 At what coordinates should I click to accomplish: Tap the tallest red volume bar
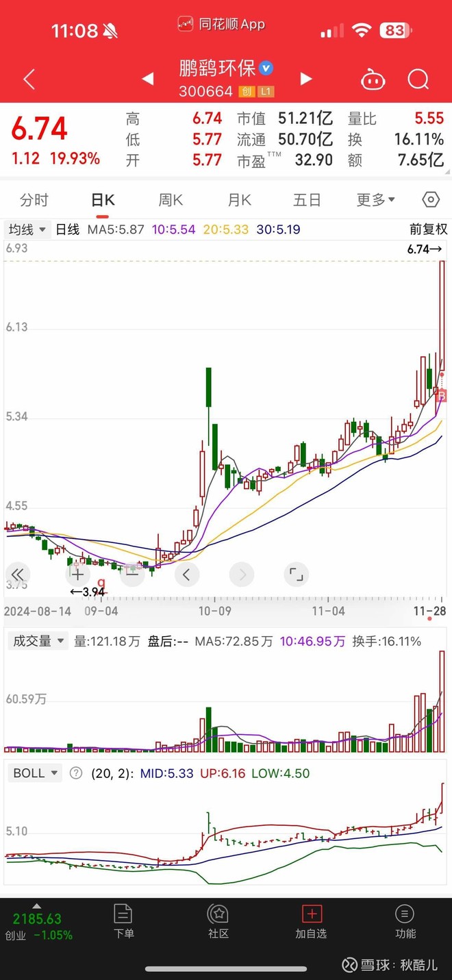tap(442, 701)
